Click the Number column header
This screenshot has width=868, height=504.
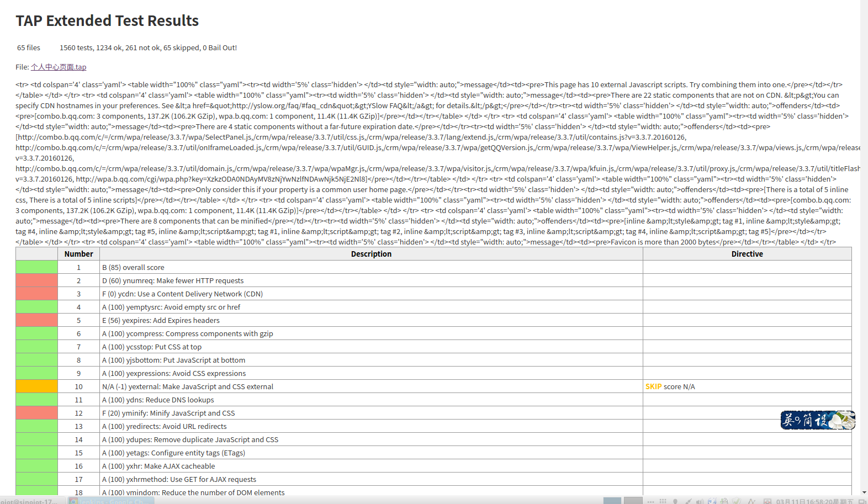(x=78, y=254)
